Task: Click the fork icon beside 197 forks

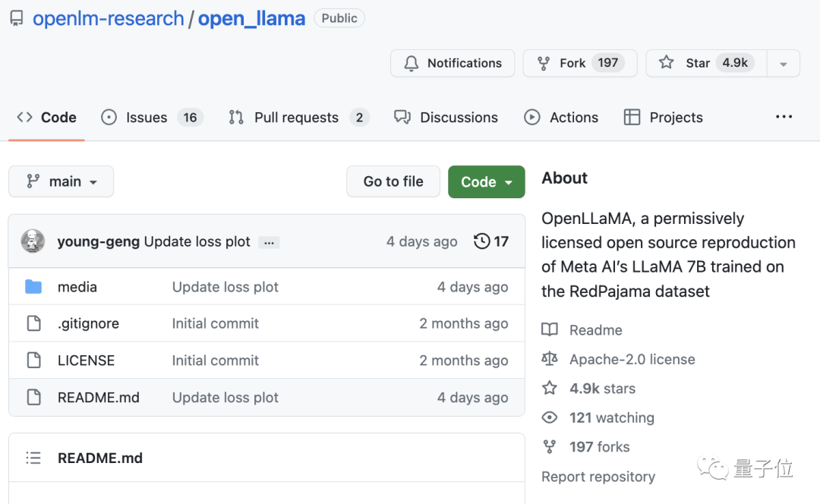Action: coord(549,447)
